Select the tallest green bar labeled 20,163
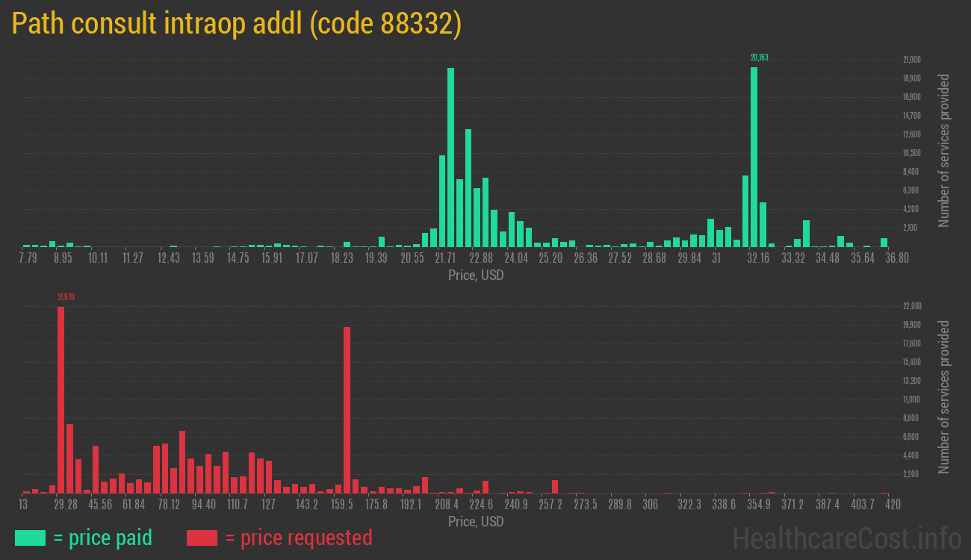The width and height of the screenshot is (971, 560). [754, 157]
